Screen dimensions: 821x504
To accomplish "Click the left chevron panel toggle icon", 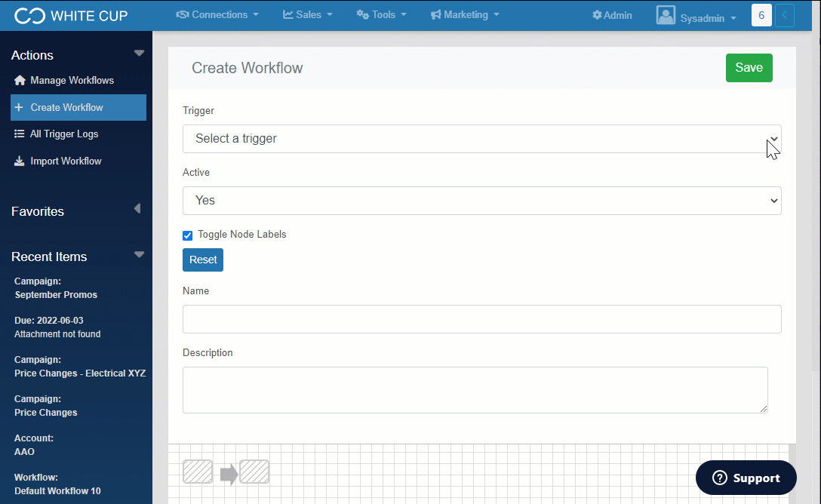I will [x=785, y=15].
